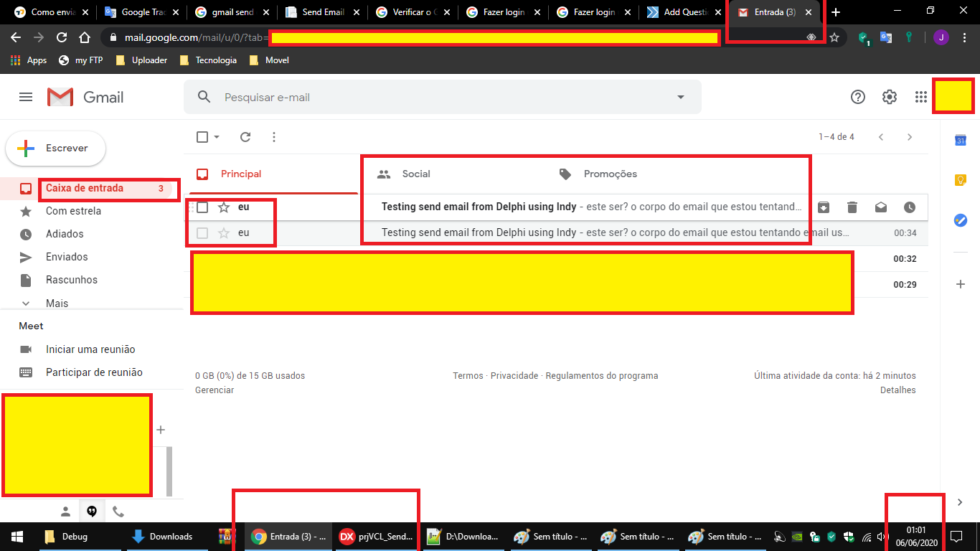Star the second message from eu
This screenshot has height=551, width=980.
click(224, 233)
